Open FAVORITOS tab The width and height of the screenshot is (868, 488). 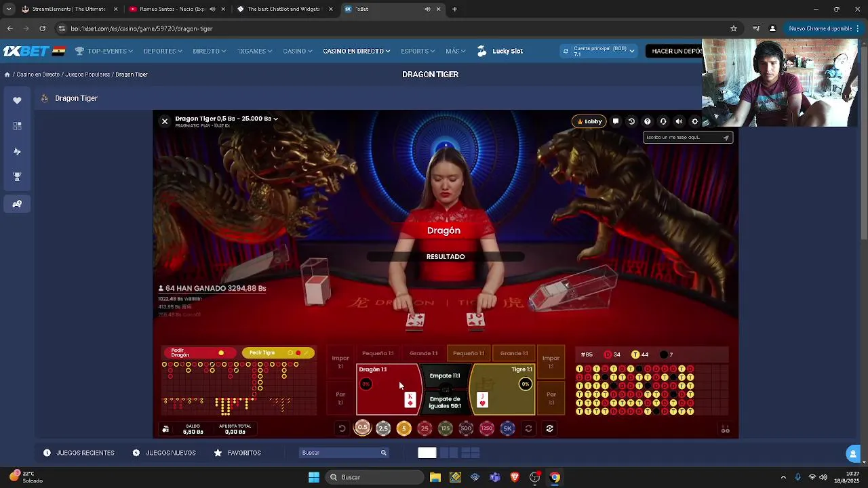(237, 453)
